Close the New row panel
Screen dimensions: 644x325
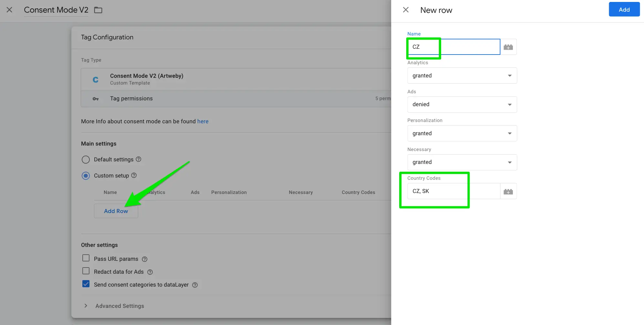pyautogui.click(x=406, y=10)
